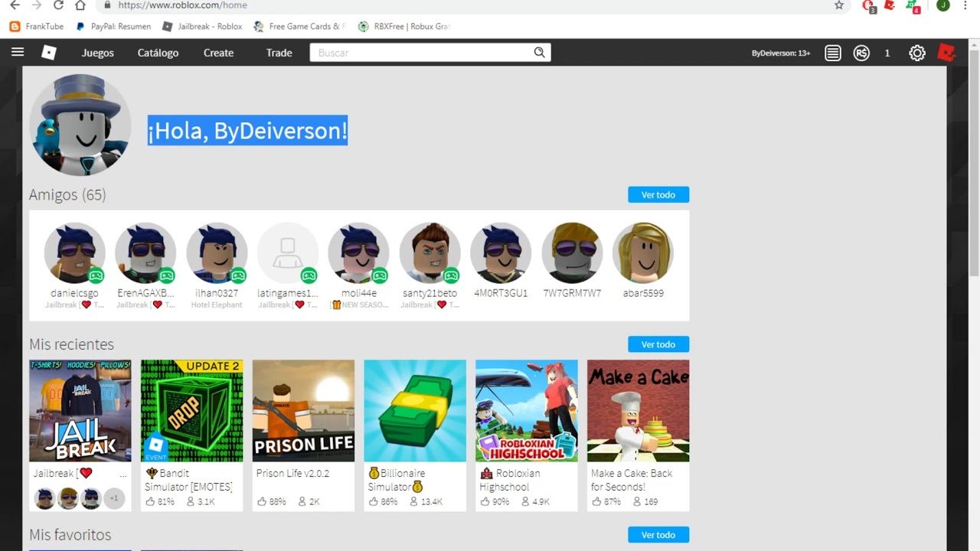980x551 pixels.
Task: Open the Jailbreak - Roblox bookmark
Action: pos(202,26)
